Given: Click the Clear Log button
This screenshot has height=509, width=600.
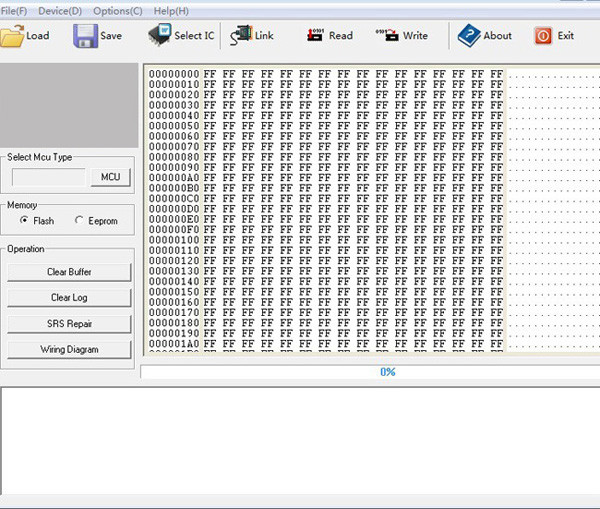Looking at the screenshot, I should click(x=69, y=298).
